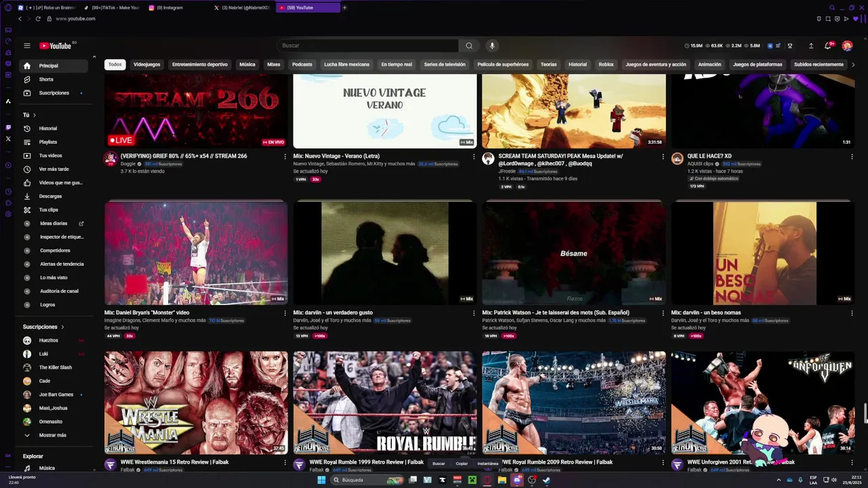Go back in browser navigation
Viewport: 868px width, 488px height.
point(20,19)
